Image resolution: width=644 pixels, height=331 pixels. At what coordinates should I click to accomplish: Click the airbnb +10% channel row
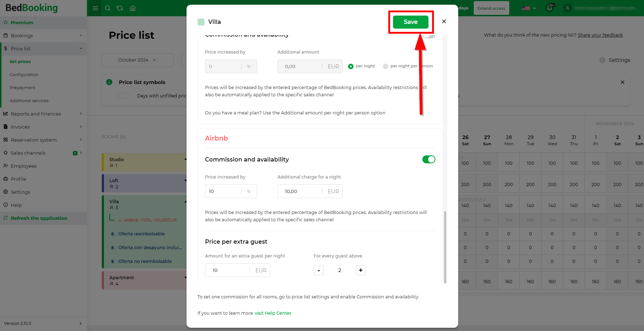point(147,220)
